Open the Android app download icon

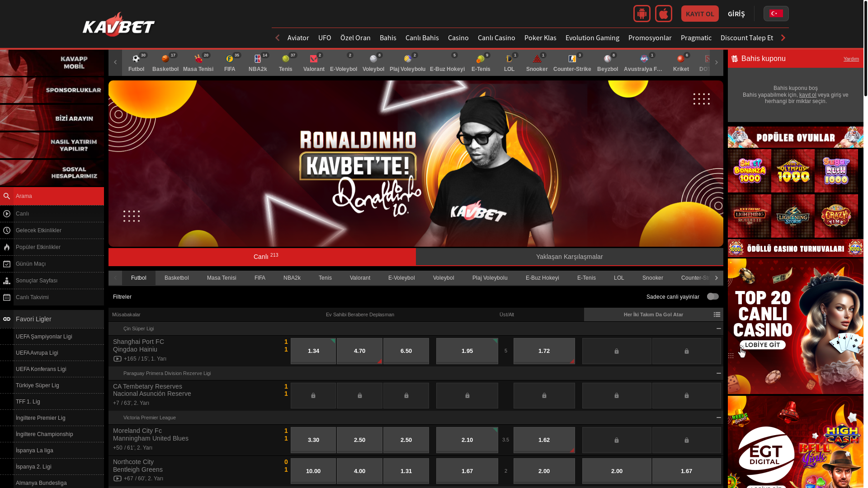642,14
